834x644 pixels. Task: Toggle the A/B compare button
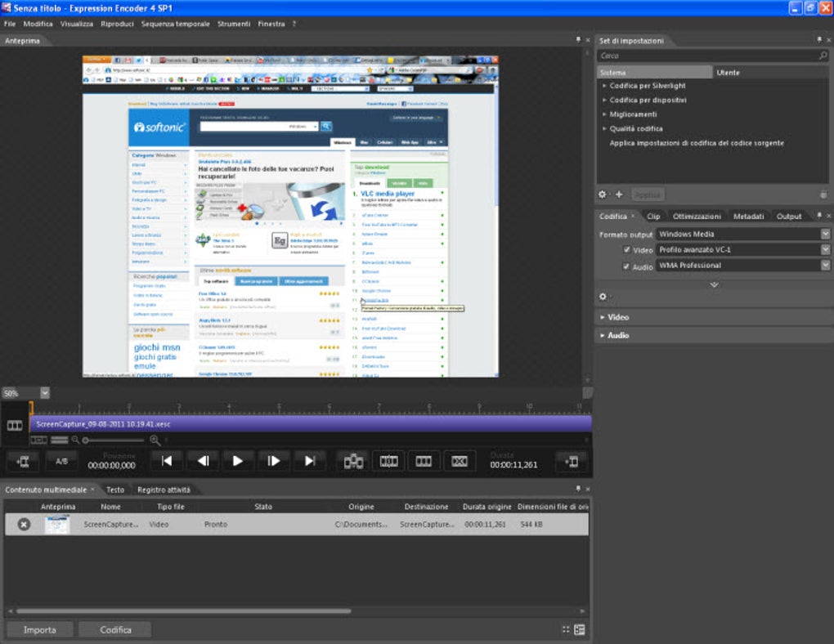click(61, 462)
